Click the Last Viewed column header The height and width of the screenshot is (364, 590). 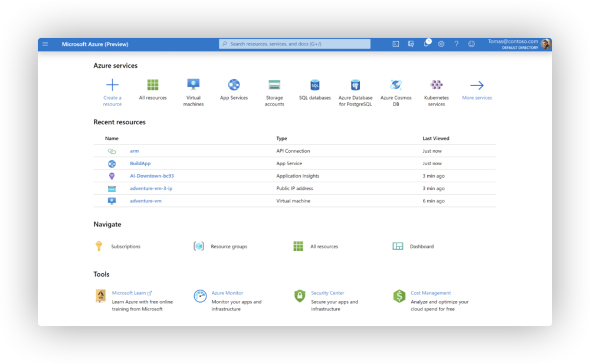click(x=436, y=139)
